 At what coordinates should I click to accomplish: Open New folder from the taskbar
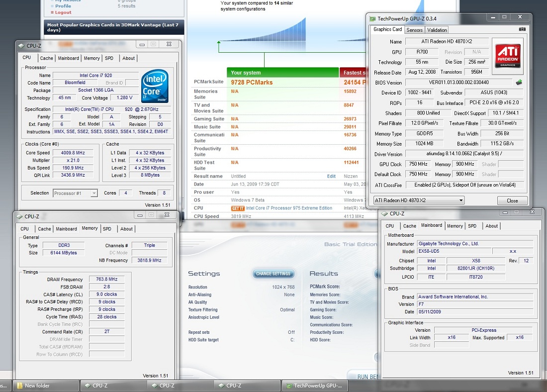pos(46,386)
